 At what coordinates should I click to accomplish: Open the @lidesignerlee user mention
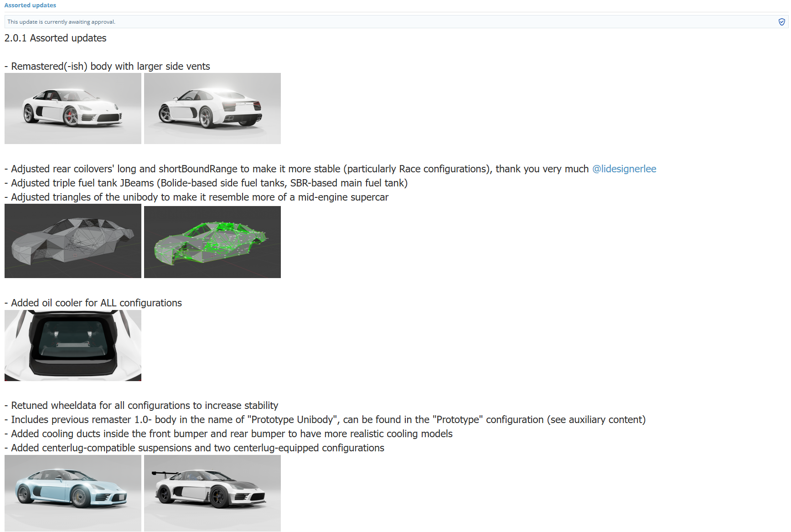click(624, 169)
